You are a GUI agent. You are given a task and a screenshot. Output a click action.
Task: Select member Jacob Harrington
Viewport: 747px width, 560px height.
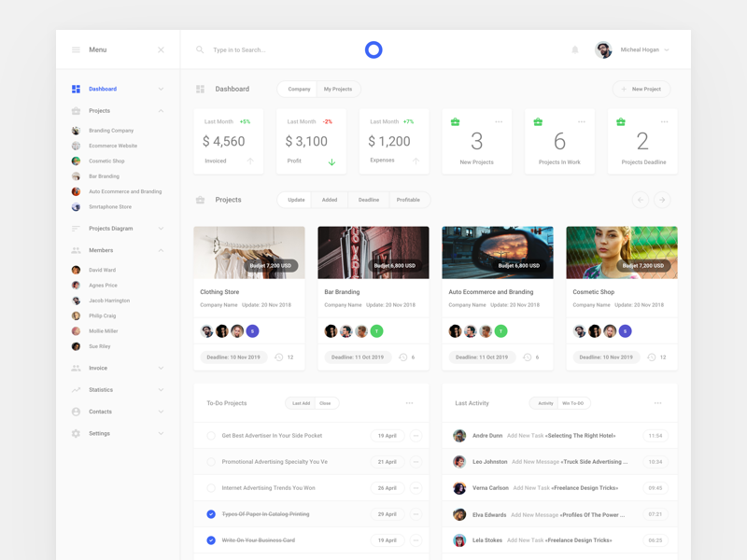click(x=109, y=301)
